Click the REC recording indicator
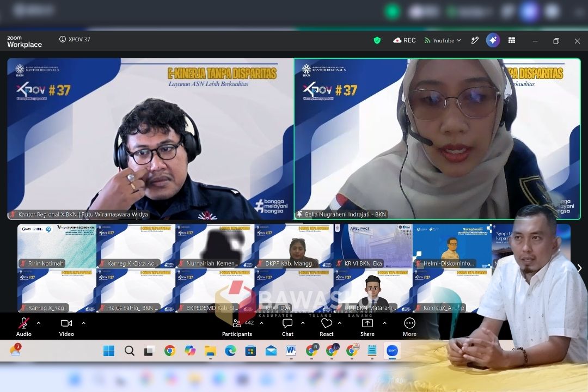Viewport: 588px width, 392px height. point(405,40)
